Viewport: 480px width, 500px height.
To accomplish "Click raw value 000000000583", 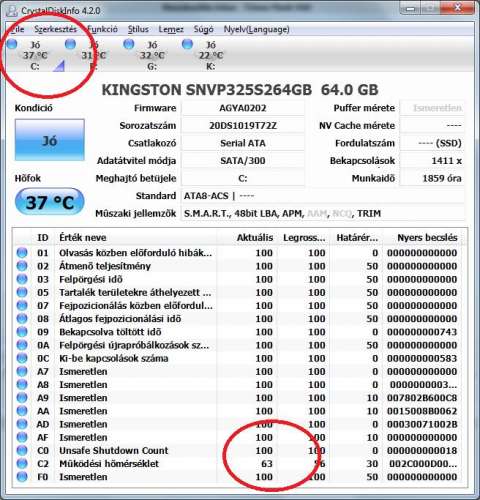I will (422, 358).
